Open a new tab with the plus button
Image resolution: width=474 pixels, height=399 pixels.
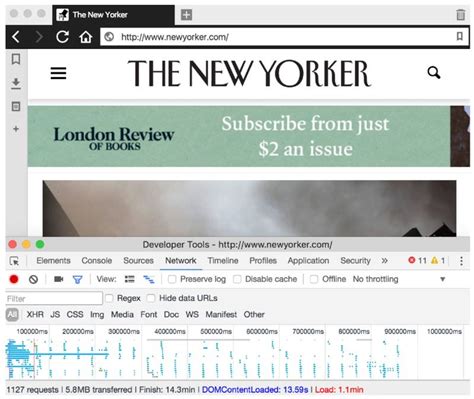186,15
